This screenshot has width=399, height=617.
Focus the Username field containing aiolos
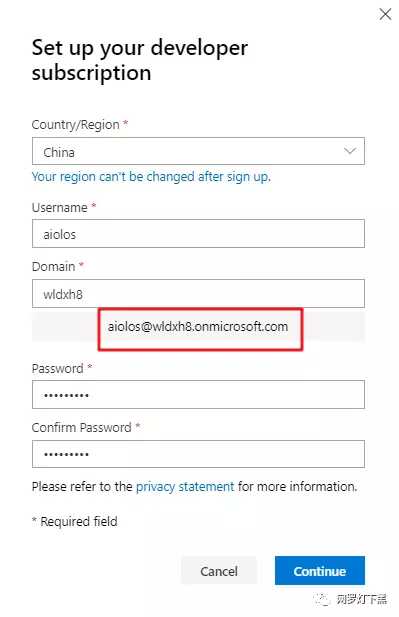198,234
